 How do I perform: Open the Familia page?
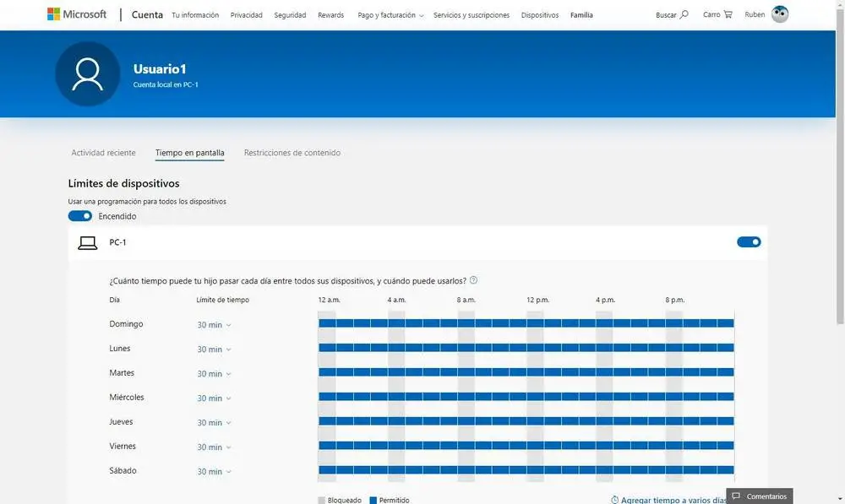coord(581,15)
